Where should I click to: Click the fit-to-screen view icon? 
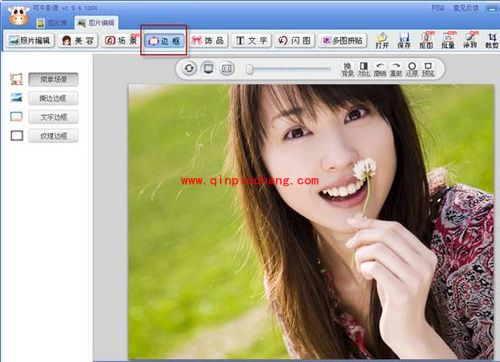click(209, 69)
